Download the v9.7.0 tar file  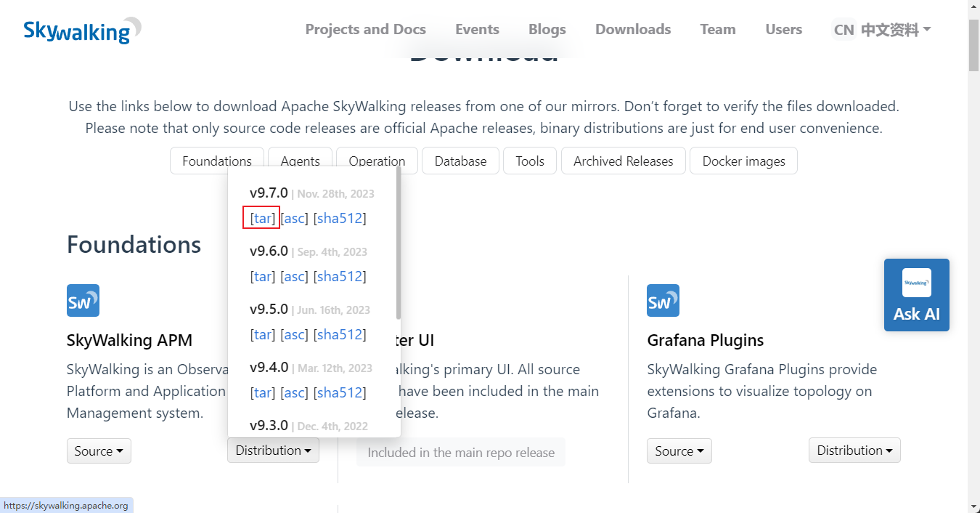tap(262, 218)
